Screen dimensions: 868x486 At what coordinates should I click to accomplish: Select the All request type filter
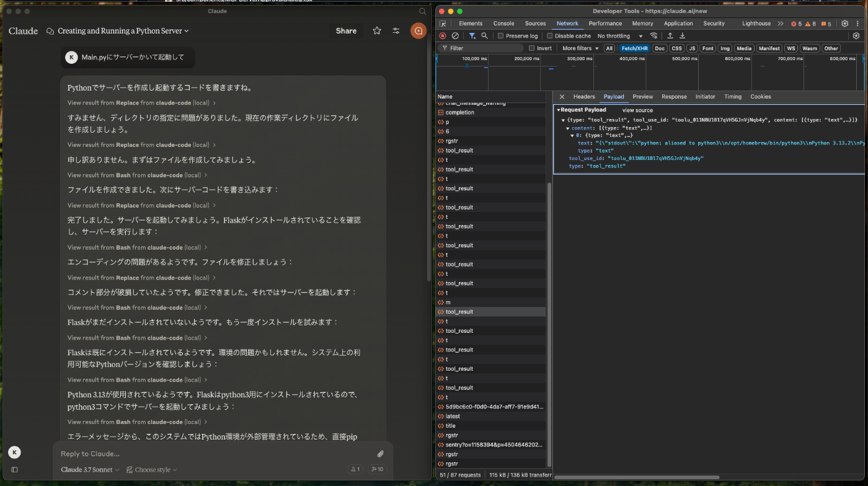pos(609,48)
